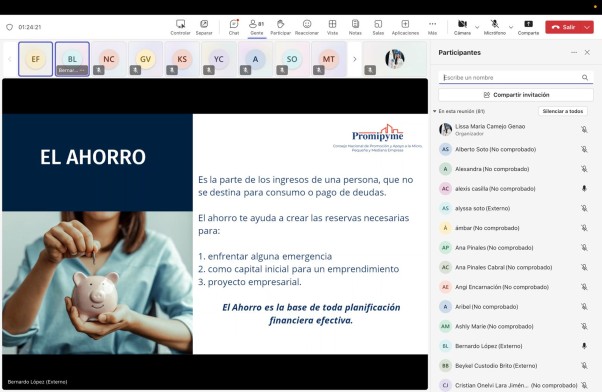The image size is (602, 392).
Task: Select the BL Bernardo participant thumbnail
Action: coord(72,59)
